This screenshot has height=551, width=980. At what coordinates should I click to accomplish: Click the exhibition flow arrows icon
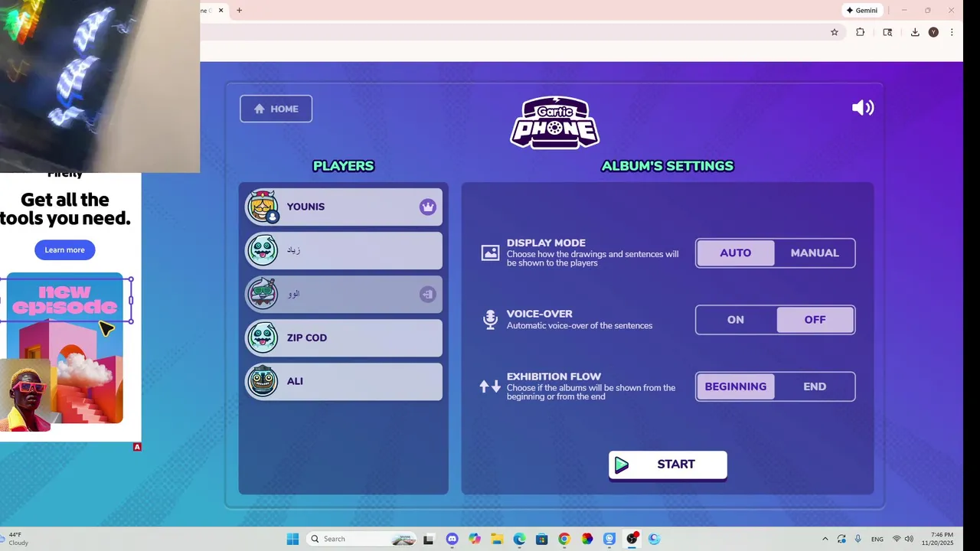click(x=490, y=386)
